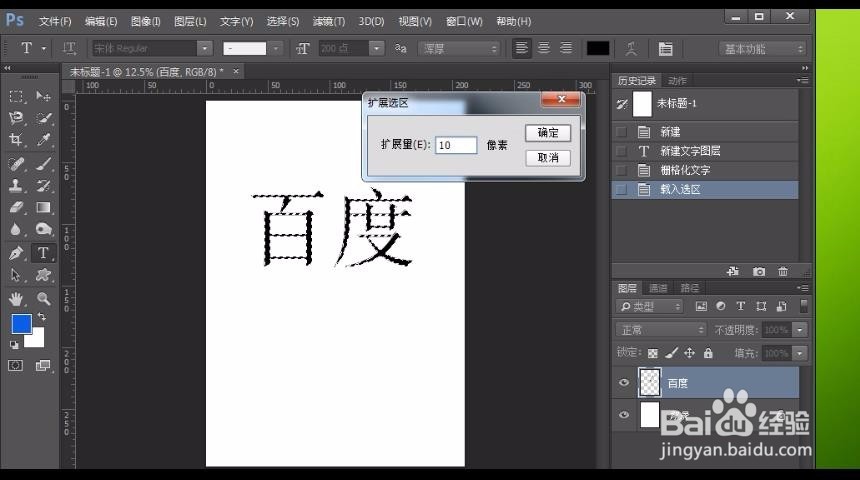Select the Lasso tool
This screenshot has height=480, width=860.
pyautogui.click(x=16, y=118)
